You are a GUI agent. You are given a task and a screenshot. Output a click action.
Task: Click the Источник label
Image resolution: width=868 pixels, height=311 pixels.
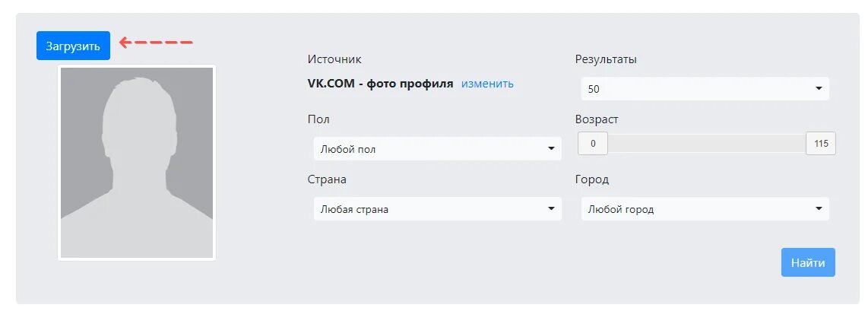coord(334,59)
